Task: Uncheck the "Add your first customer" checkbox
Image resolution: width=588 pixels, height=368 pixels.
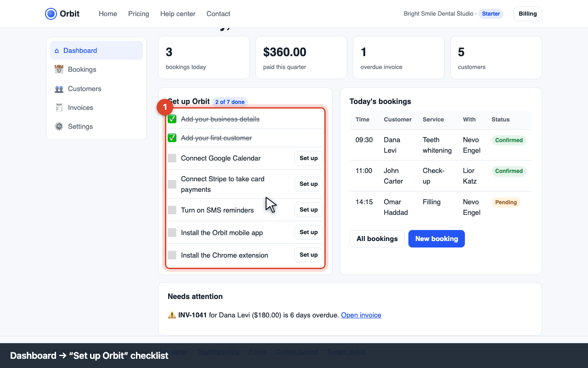Action: (172, 138)
